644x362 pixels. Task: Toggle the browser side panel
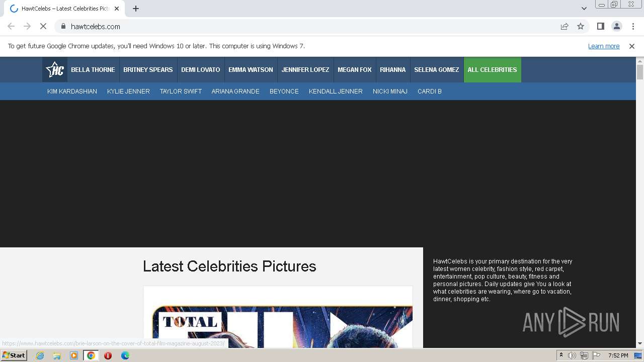coord(600,26)
